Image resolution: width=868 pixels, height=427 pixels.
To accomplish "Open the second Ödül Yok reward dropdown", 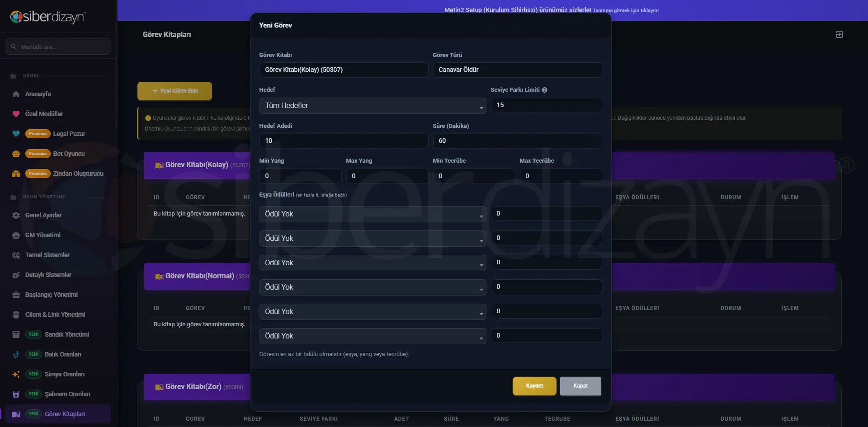I will click(x=373, y=239).
